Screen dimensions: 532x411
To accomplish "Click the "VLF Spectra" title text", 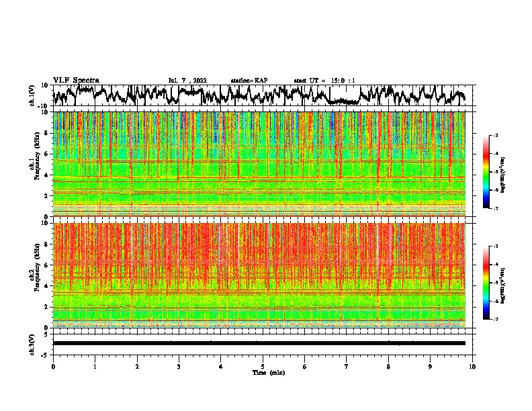I will [x=76, y=81].
